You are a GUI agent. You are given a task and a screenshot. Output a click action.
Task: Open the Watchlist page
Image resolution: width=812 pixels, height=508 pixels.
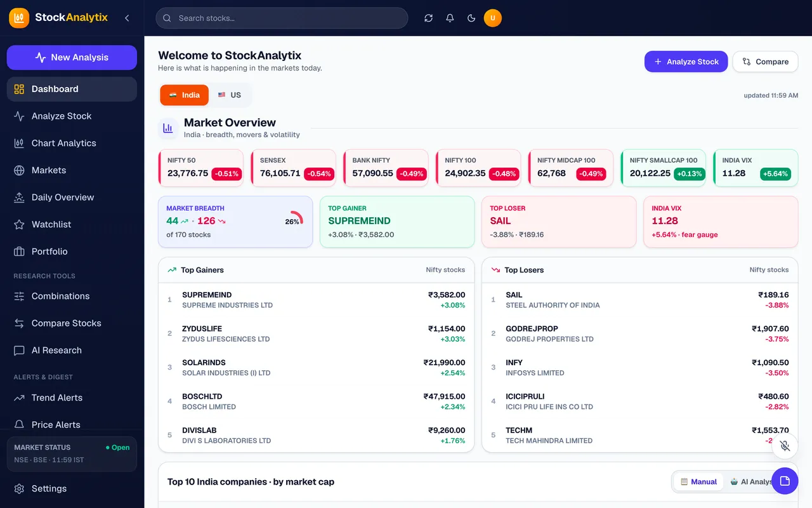tap(72, 224)
